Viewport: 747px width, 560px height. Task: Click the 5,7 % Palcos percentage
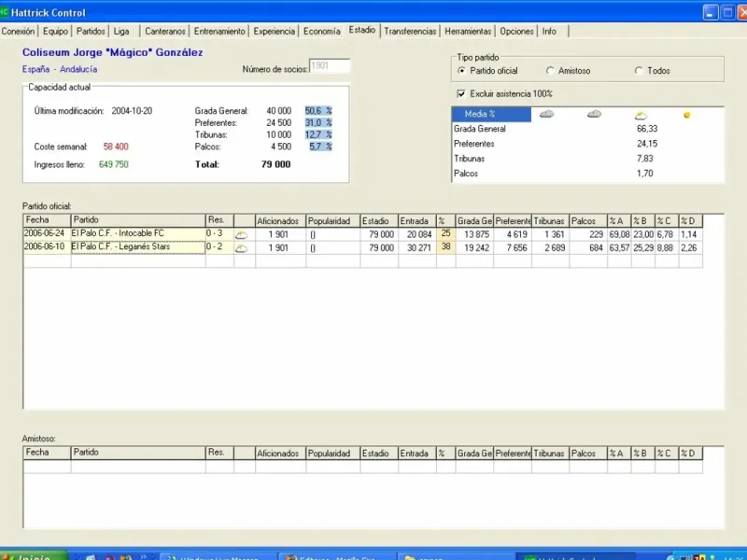click(320, 147)
